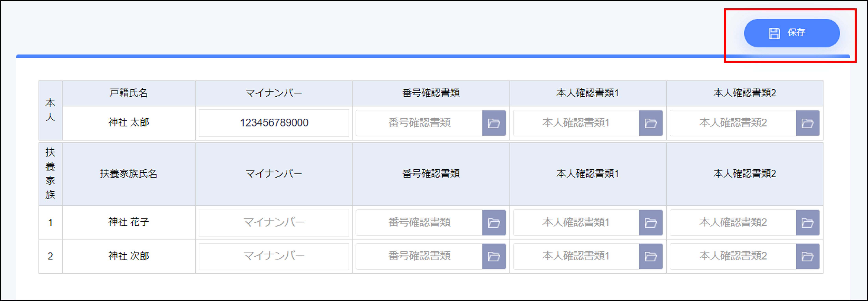Click 本人確認書類1 text field for 神社 太郎
This screenshot has width=868, height=301.
(x=576, y=123)
